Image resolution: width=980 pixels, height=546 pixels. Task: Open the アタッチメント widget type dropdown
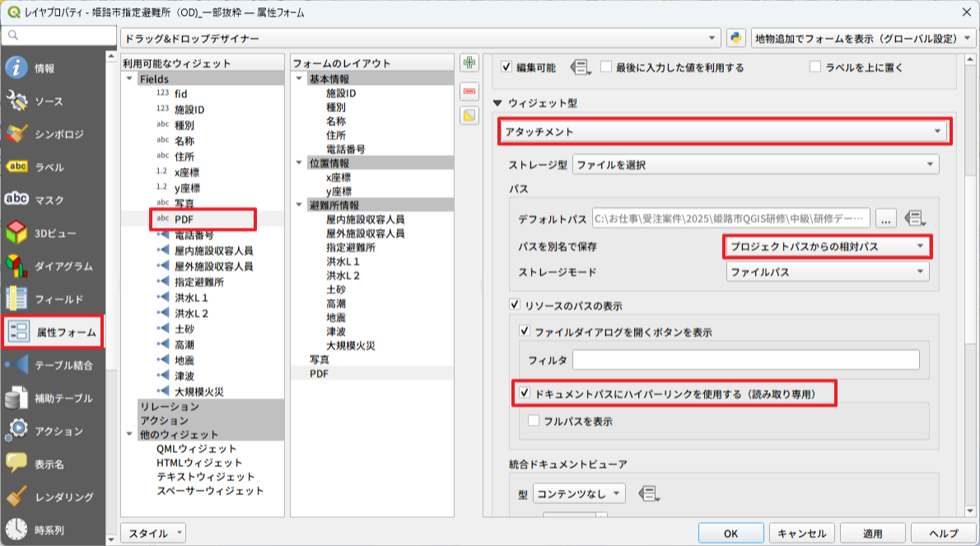(x=724, y=132)
